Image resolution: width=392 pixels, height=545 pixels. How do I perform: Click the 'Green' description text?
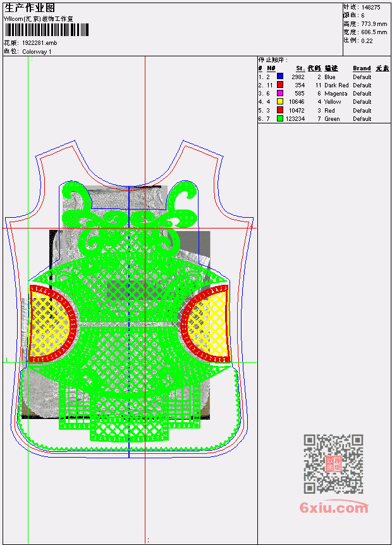click(332, 119)
